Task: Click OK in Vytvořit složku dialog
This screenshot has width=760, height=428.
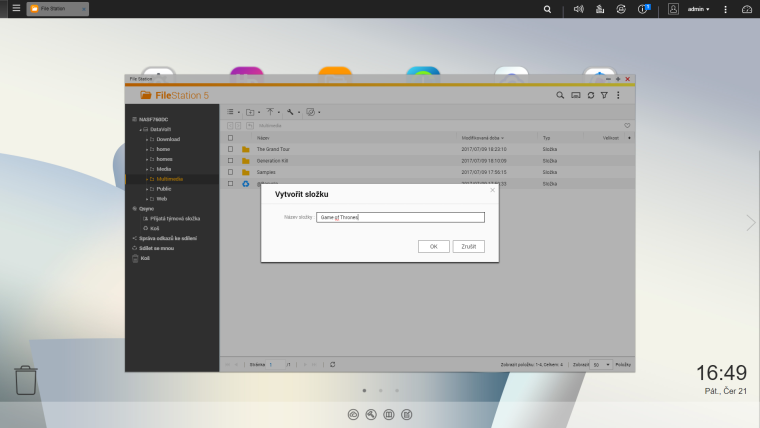Action: tap(433, 246)
